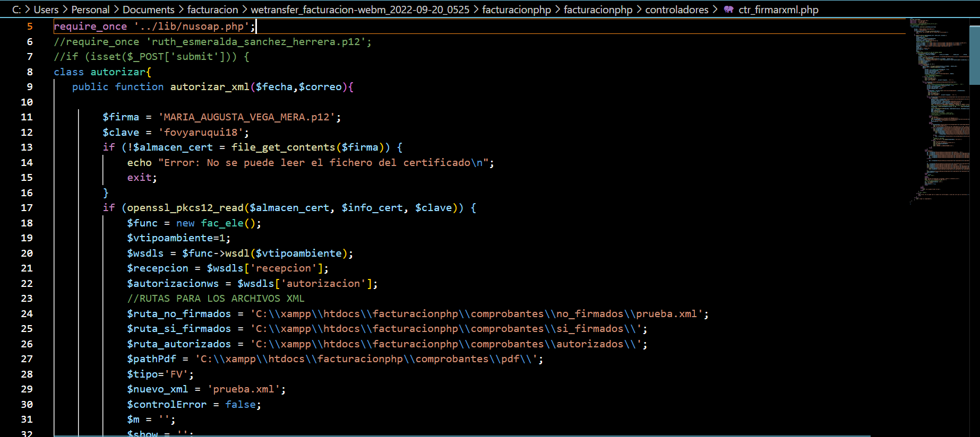Open the Personal breadcrumb folder
The height and width of the screenshot is (437, 980).
click(x=90, y=10)
